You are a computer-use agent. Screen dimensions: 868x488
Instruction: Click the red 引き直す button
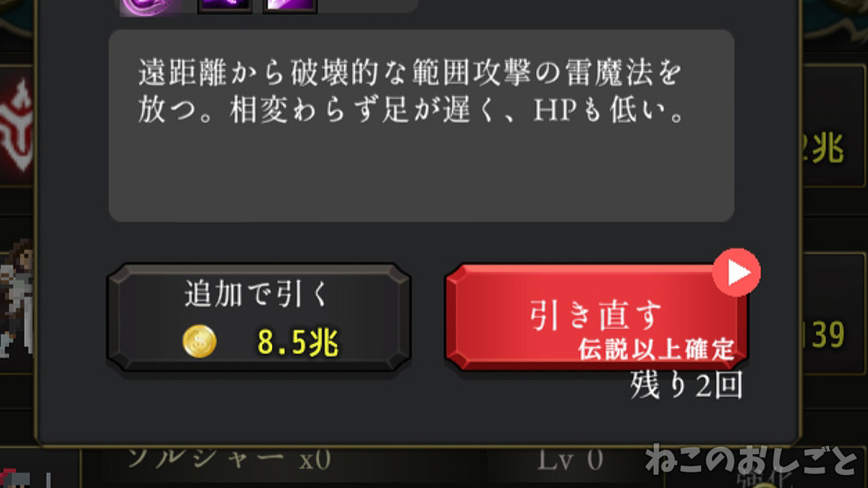click(596, 317)
